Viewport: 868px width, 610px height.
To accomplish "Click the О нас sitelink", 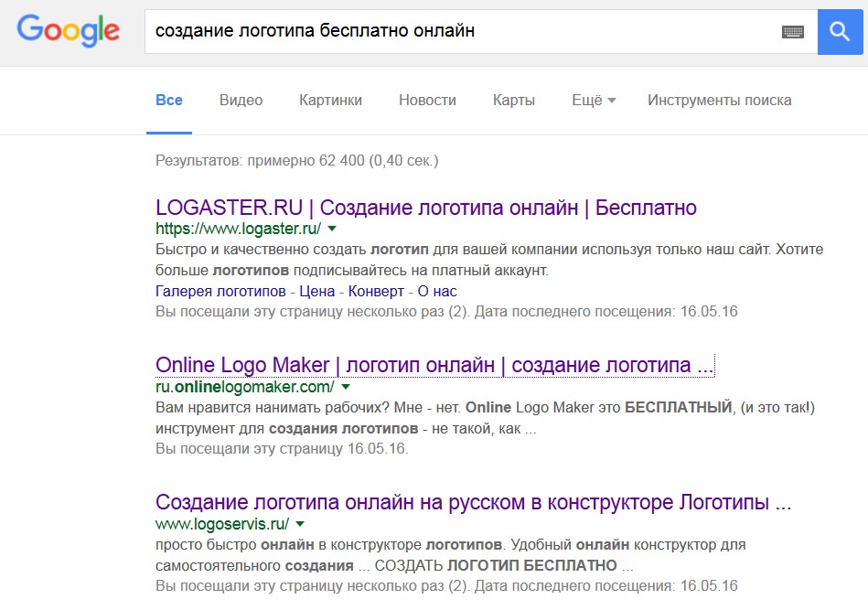I will pos(437,292).
